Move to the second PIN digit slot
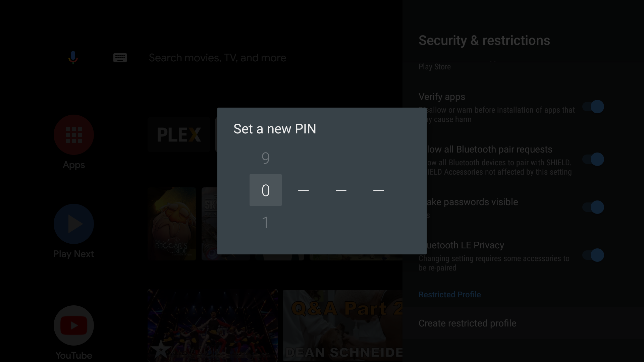Screen dimensions: 644x362 pyautogui.click(x=303, y=190)
